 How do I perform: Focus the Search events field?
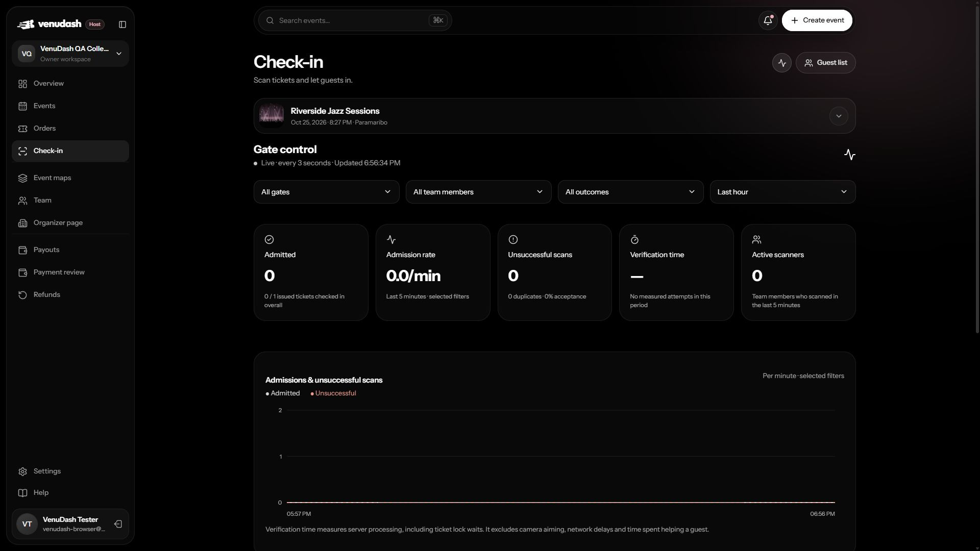point(355,20)
